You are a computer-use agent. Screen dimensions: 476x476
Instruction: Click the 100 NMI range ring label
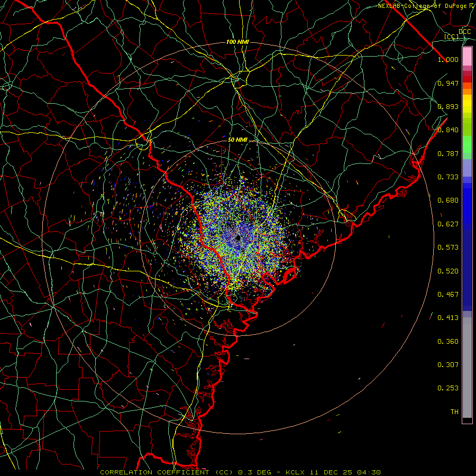237,42
